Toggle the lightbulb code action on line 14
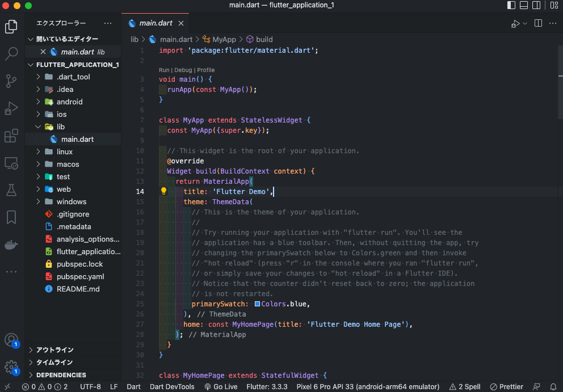 pyautogui.click(x=163, y=191)
